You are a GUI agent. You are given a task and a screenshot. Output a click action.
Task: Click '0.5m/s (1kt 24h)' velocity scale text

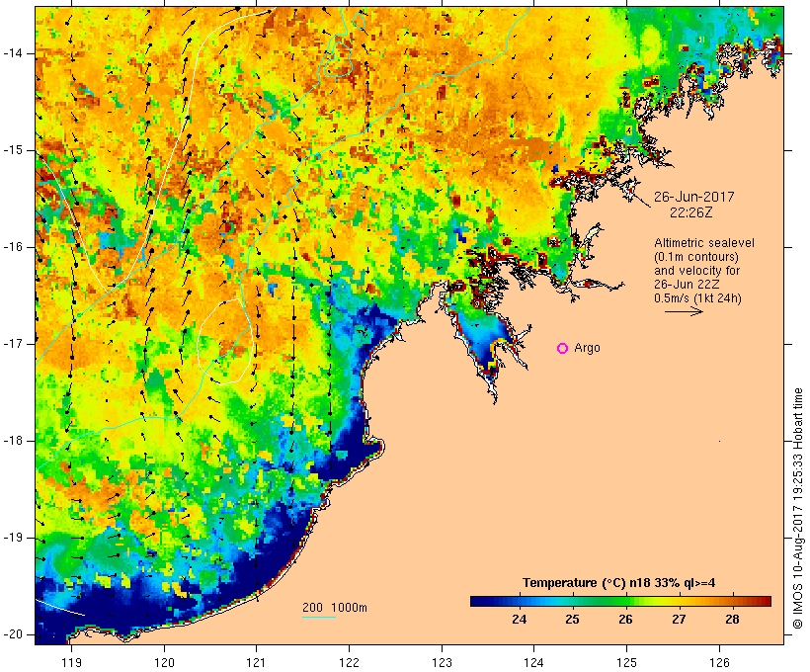pyautogui.click(x=697, y=298)
